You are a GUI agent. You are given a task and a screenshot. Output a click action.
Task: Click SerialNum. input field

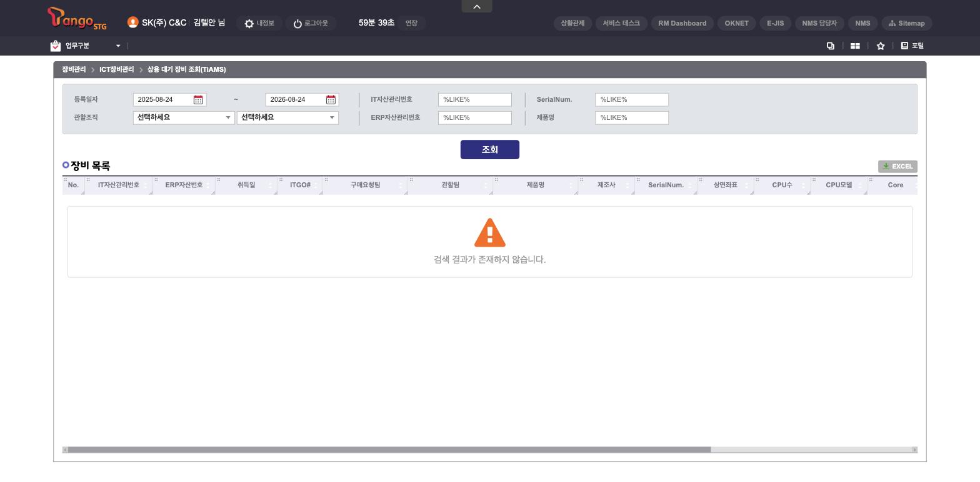(x=632, y=100)
